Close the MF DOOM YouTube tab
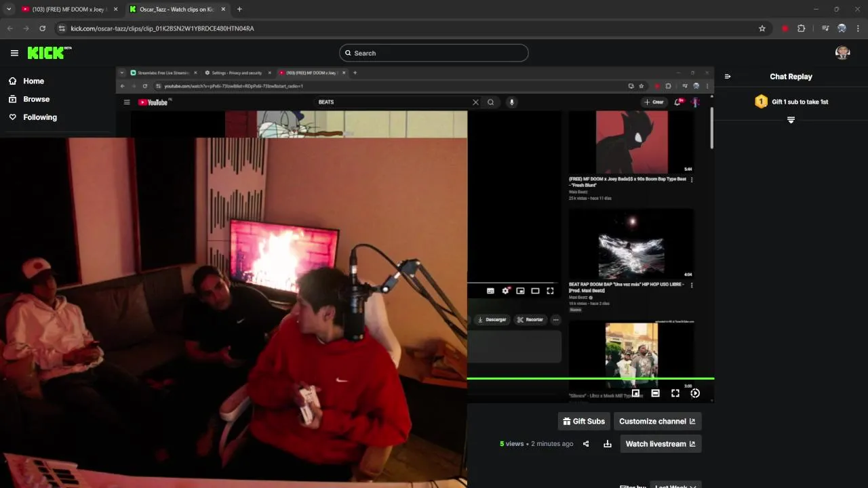 coord(115,9)
